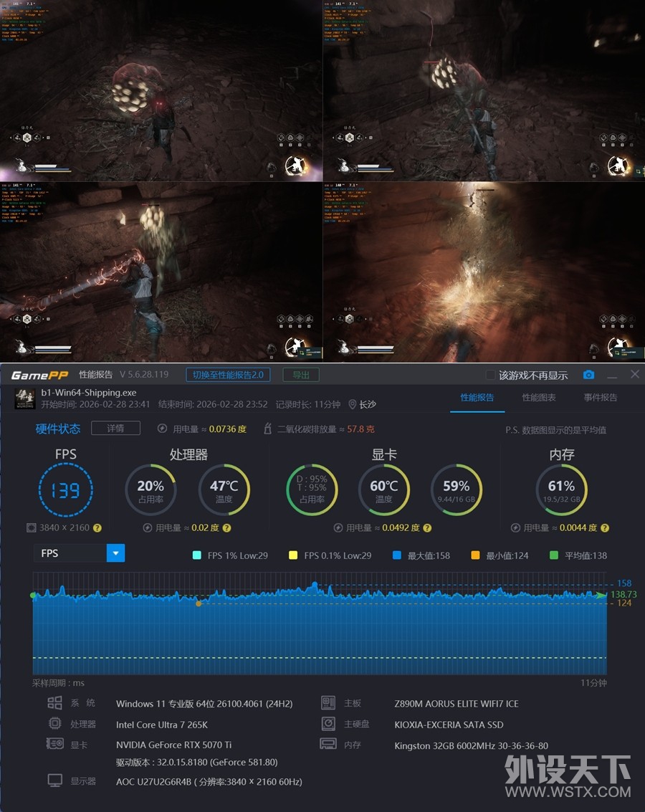
Task: Click the b1-Win64-Shipping.exe game icon
Action: point(25,398)
